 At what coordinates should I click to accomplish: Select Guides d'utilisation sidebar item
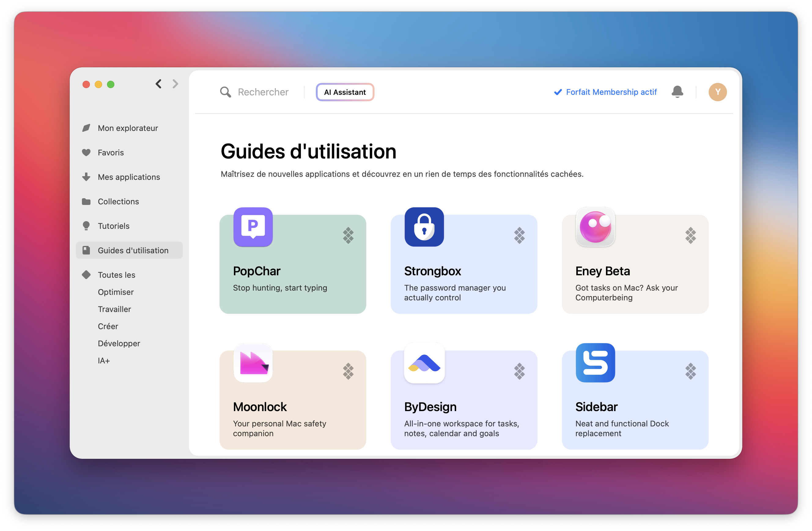[129, 250]
